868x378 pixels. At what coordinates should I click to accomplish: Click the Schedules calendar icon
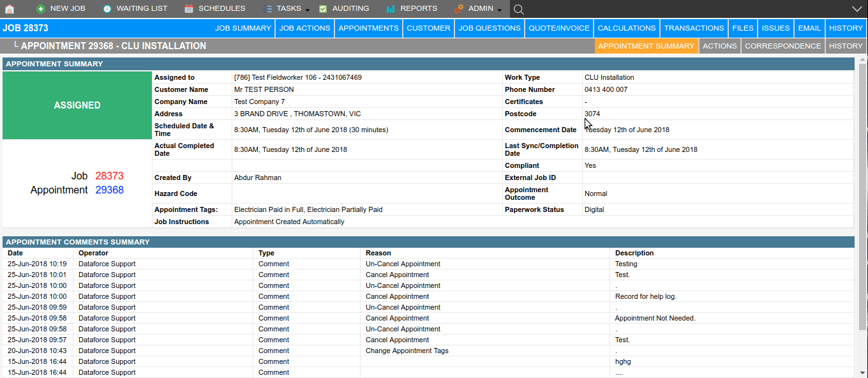point(188,9)
